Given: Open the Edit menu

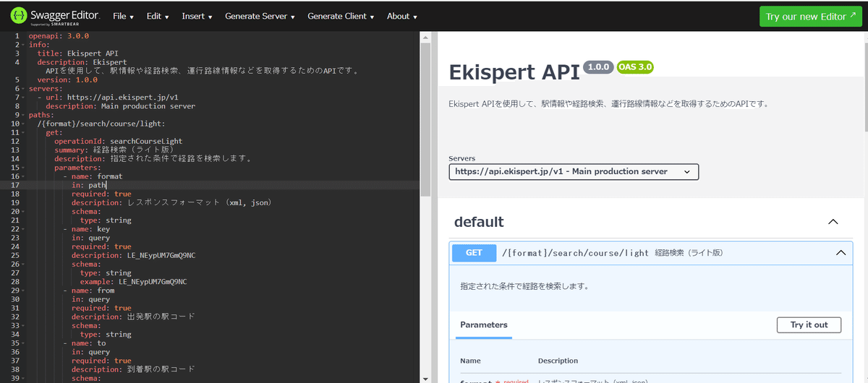Looking at the screenshot, I should pyautogui.click(x=157, y=16).
